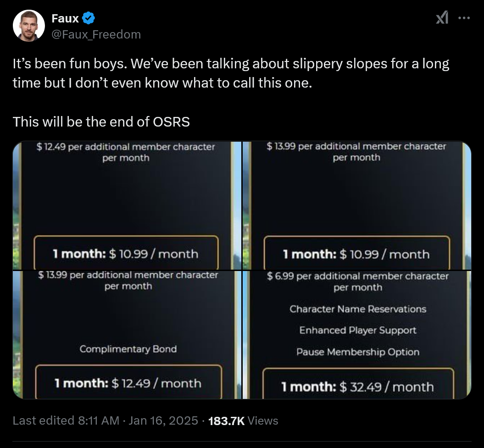Click the Enhanced Player Support line in the image
The image size is (484, 448).
(x=358, y=330)
